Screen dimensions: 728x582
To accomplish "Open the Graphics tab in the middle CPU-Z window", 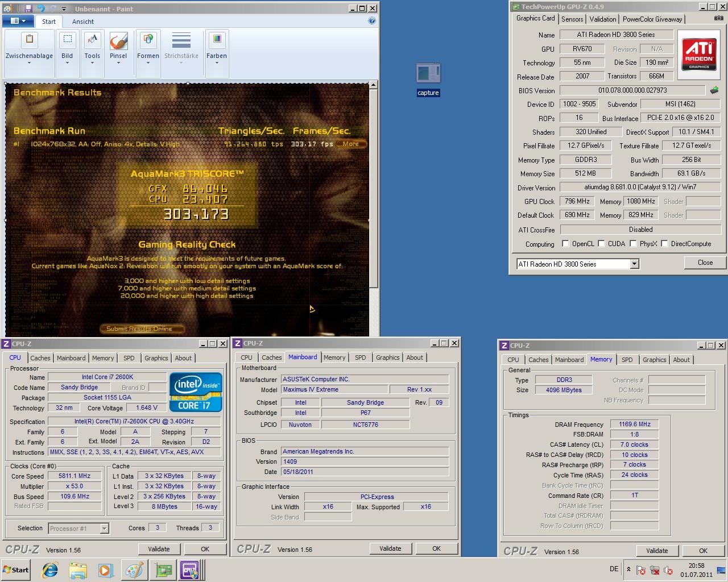I will pos(388,357).
